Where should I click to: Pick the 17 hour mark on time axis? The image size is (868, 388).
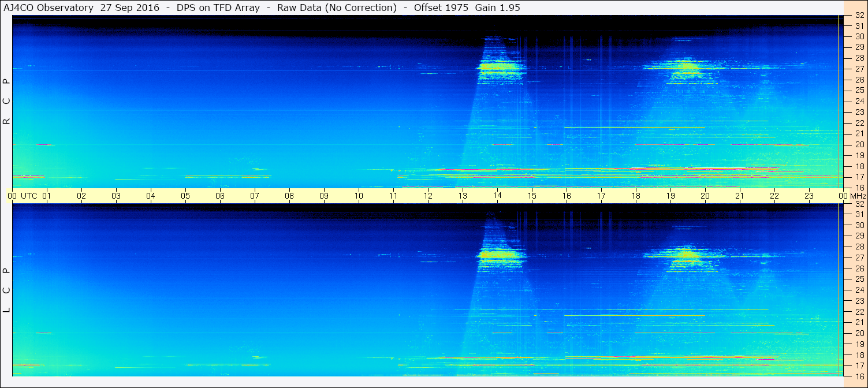601,196
